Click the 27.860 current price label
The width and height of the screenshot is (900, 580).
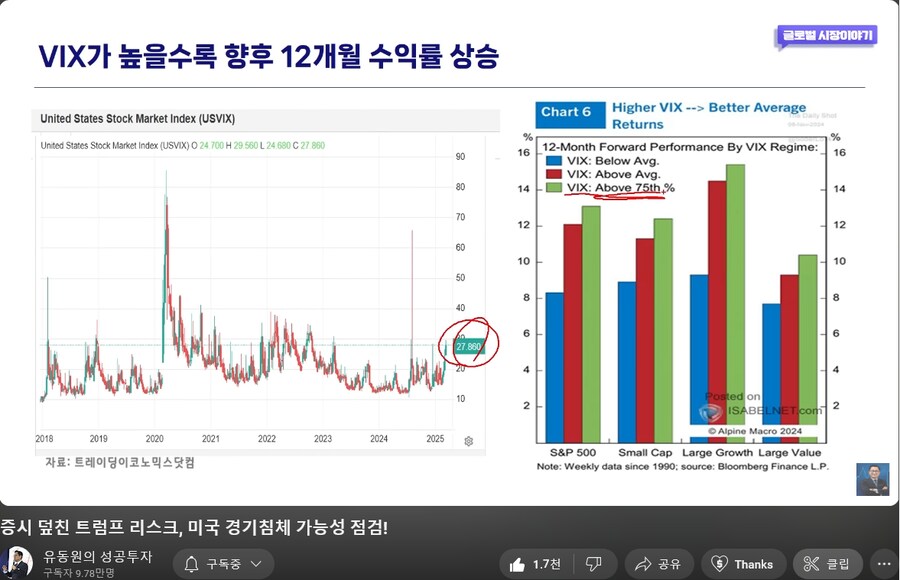pyautogui.click(x=468, y=346)
